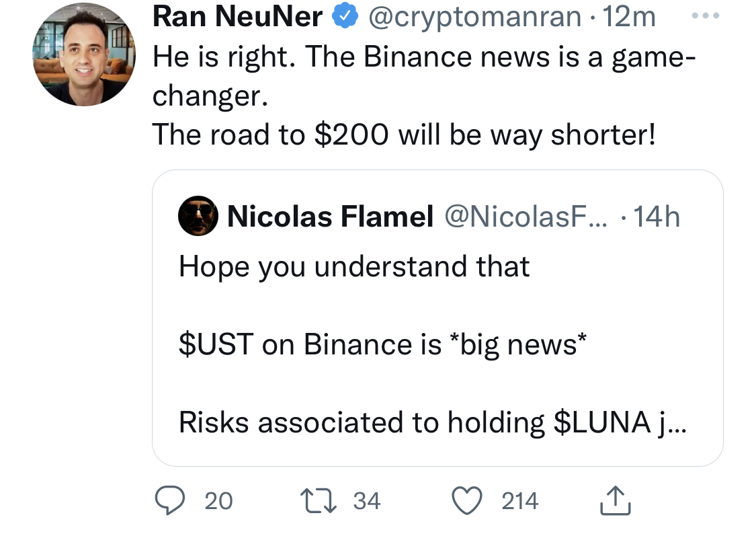Image resolution: width=756 pixels, height=536 pixels.
Task: Open the @NicolasF... handle in quoted tweet
Action: click(526, 216)
